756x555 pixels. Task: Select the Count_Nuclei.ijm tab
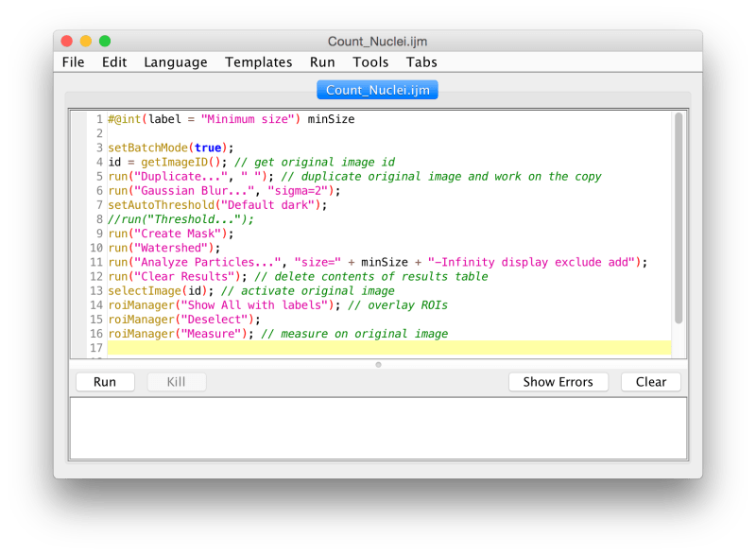tap(377, 90)
